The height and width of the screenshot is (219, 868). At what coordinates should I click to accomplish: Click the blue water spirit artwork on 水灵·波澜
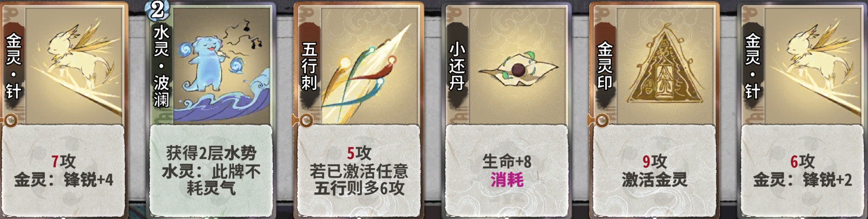[x=221, y=66]
